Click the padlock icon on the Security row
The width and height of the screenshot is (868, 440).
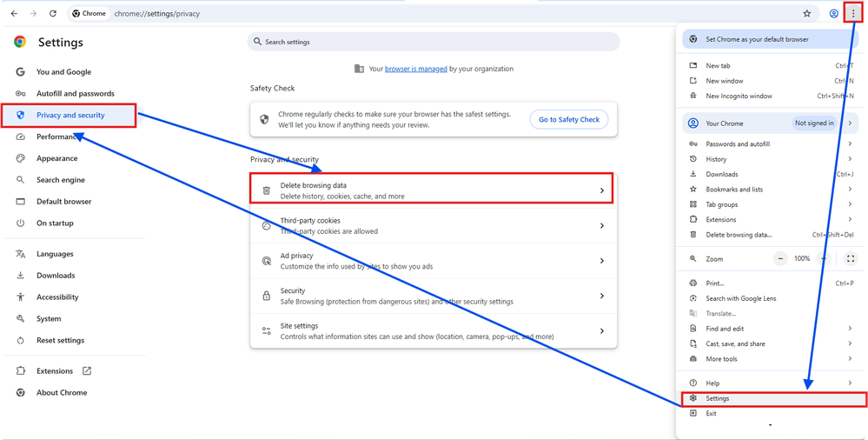(266, 296)
